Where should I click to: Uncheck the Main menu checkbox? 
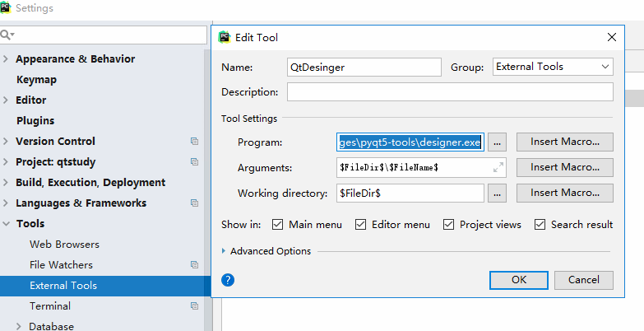(x=277, y=225)
